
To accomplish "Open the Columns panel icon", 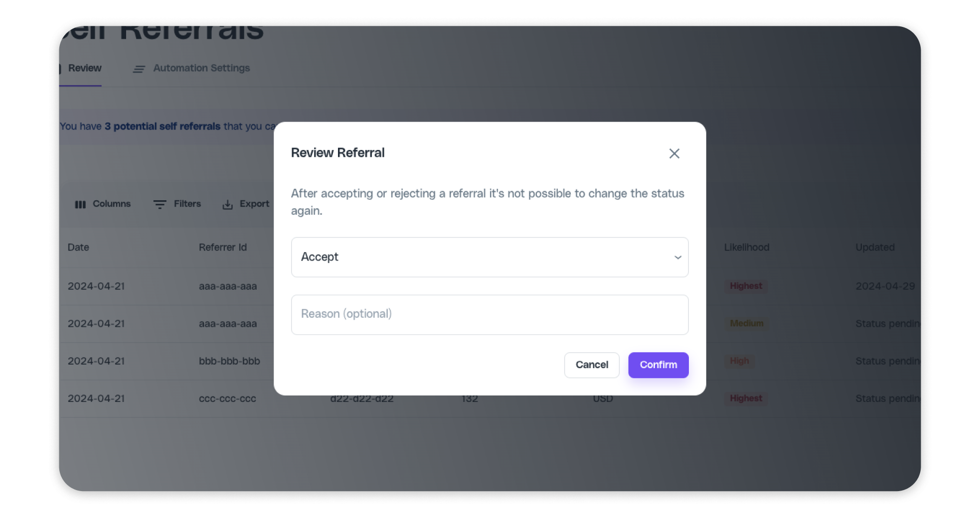I will point(81,204).
